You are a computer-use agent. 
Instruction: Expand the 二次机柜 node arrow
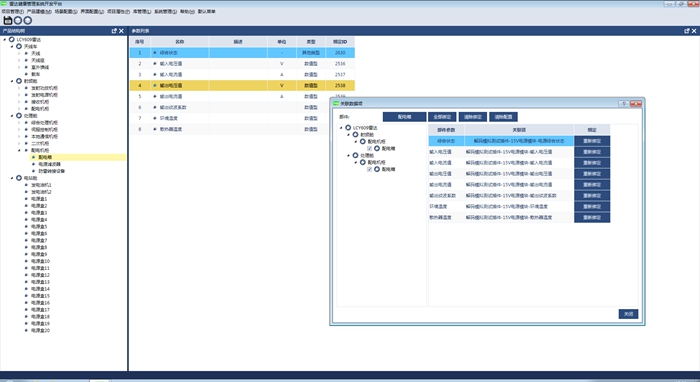(19, 143)
